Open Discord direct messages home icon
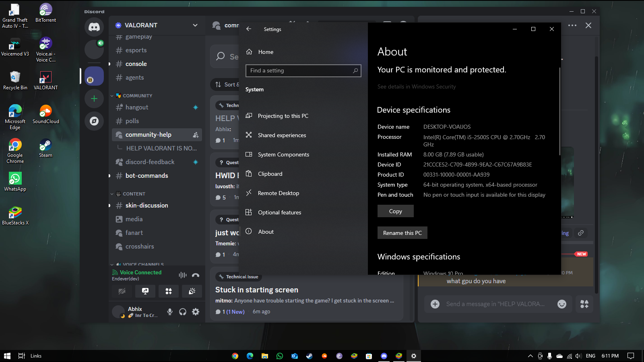Viewport: 644px width, 362px height. (x=94, y=27)
